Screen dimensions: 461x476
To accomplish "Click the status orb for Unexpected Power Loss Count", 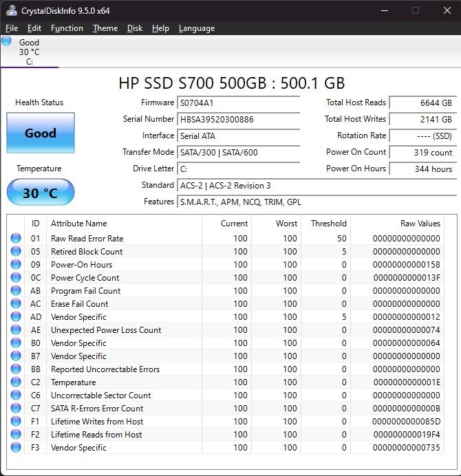I will [x=16, y=329].
